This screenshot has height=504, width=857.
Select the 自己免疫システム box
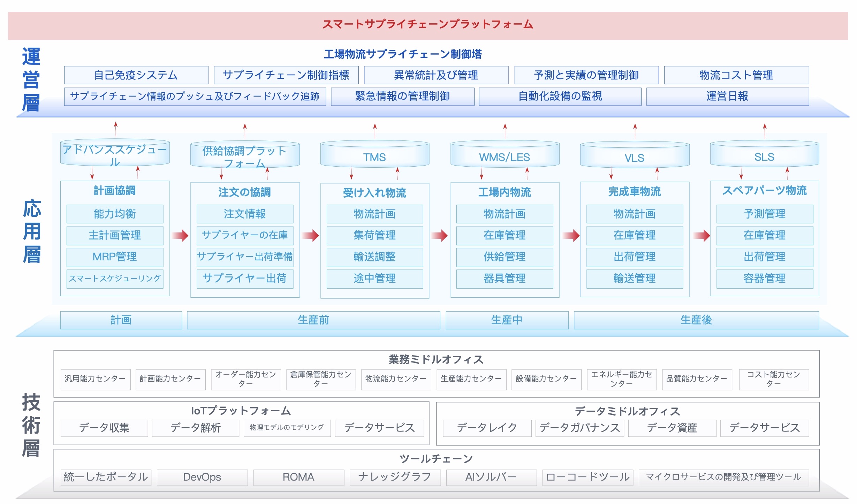(x=136, y=75)
